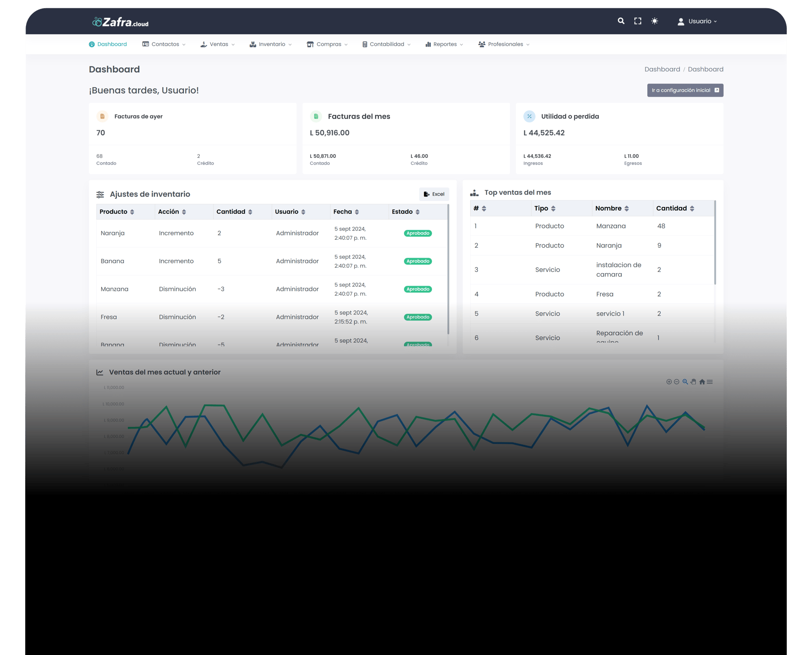
Task: Sort top ventas by Tipo
Action: (553, 209)
